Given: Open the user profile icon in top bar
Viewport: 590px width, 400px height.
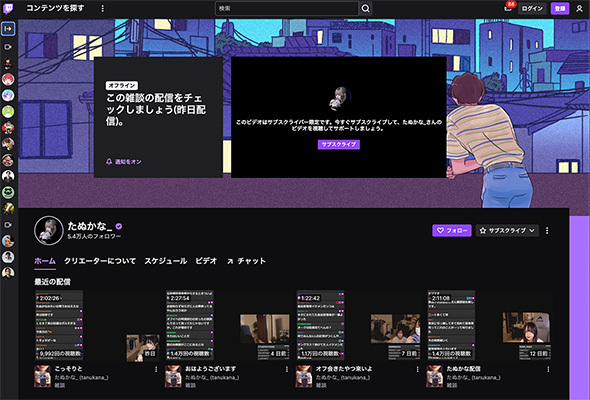Looking at the screenshot, I should click(579, 8).
